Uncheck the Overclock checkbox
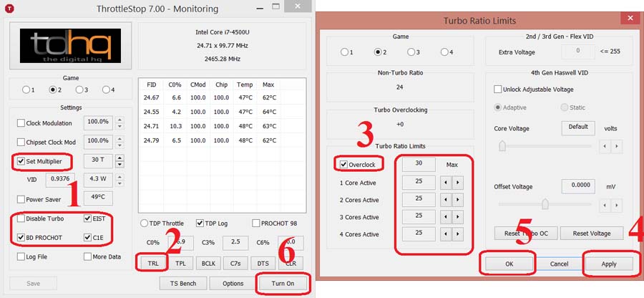644x298 pixels. point(344,165)
